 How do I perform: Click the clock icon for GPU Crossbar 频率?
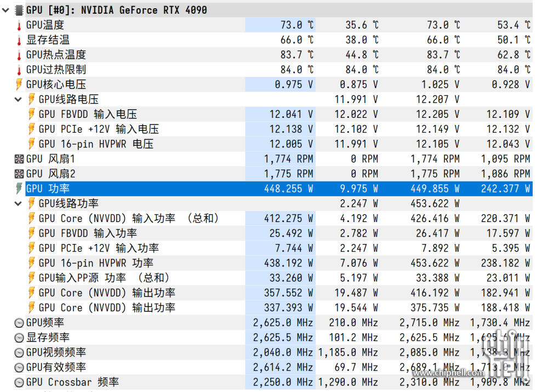point(19,383)
